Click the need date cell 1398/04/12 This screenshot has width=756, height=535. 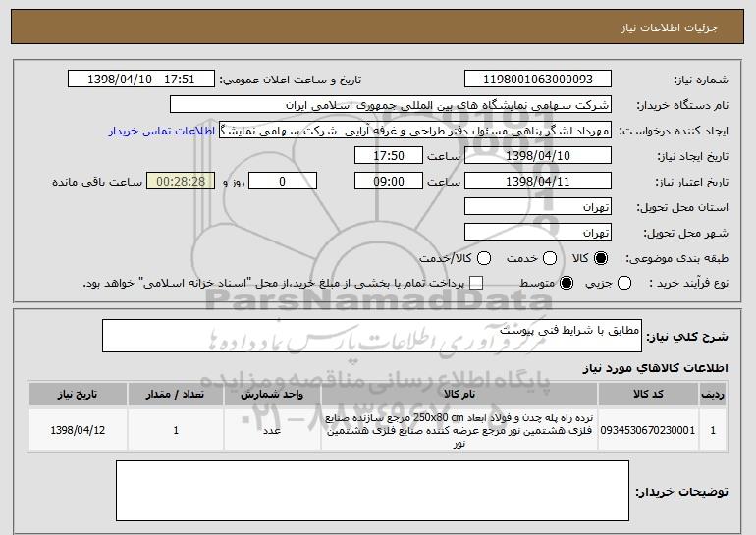[78, 430]
